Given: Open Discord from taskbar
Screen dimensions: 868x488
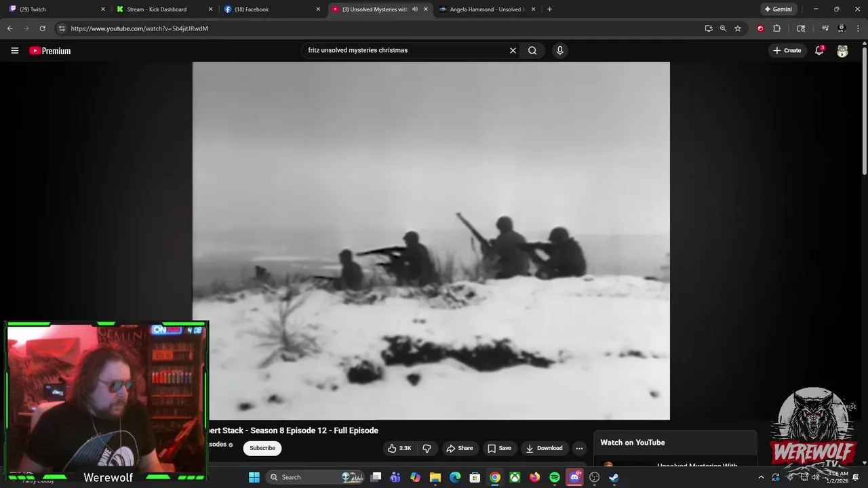Looking at the screenshot, I should pos(574,477).
